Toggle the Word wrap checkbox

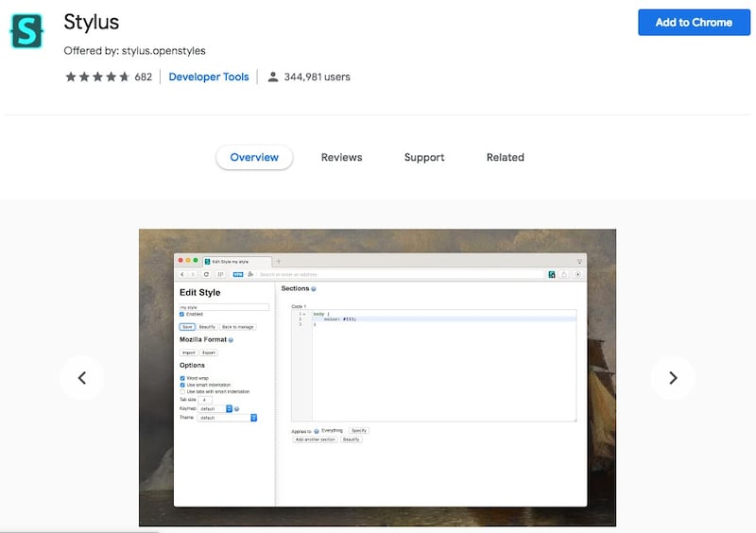182,378
